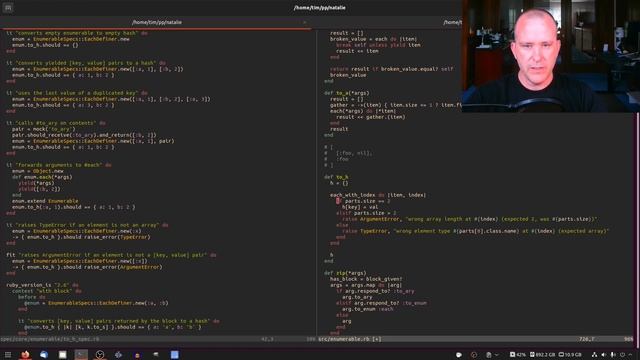Expand the hidden tray icons arrow
The image size is (640, 360).
[631, 355]
